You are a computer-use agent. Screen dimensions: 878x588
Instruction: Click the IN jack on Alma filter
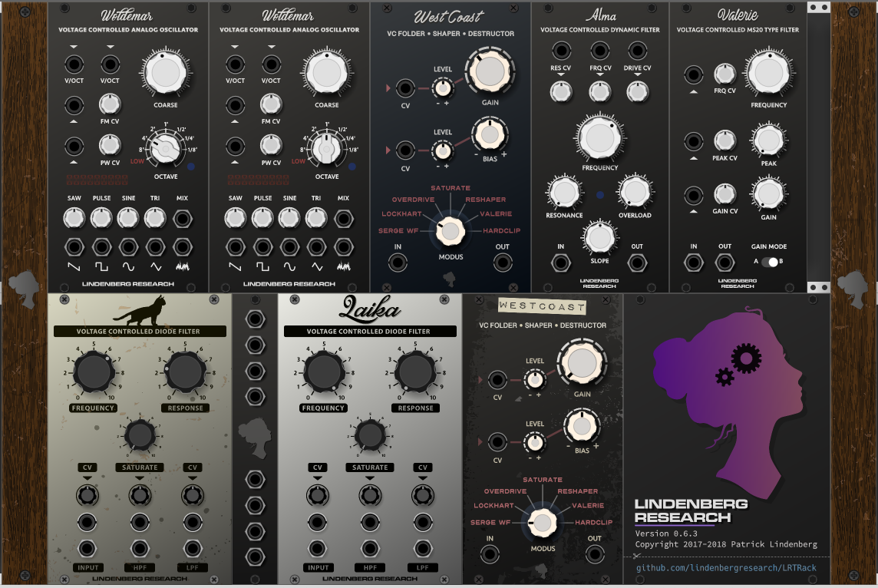point(561,263)
